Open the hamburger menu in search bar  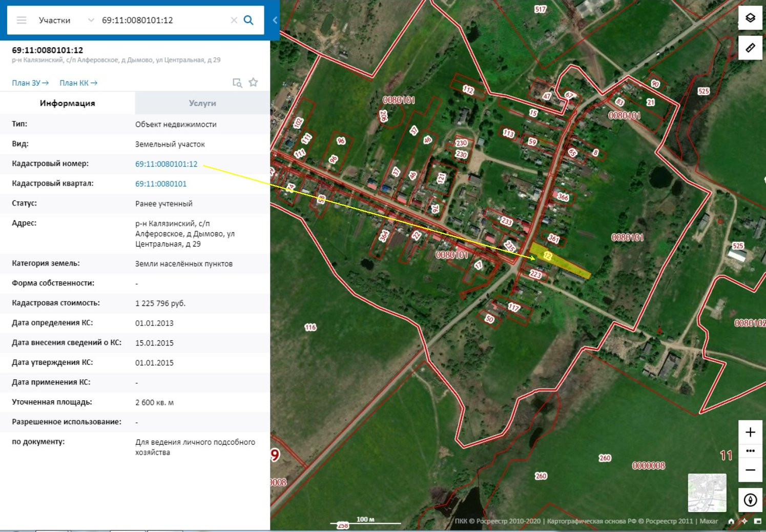(22, 20)
